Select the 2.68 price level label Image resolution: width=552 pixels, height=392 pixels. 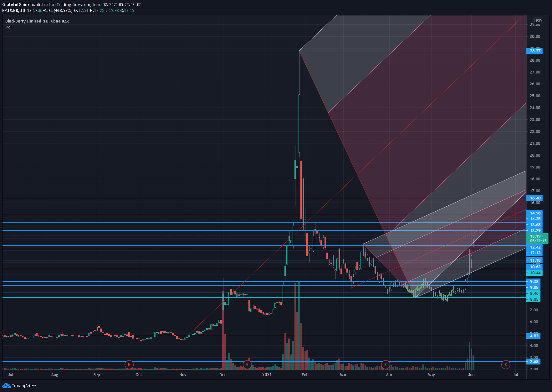(x=534, y=361)
